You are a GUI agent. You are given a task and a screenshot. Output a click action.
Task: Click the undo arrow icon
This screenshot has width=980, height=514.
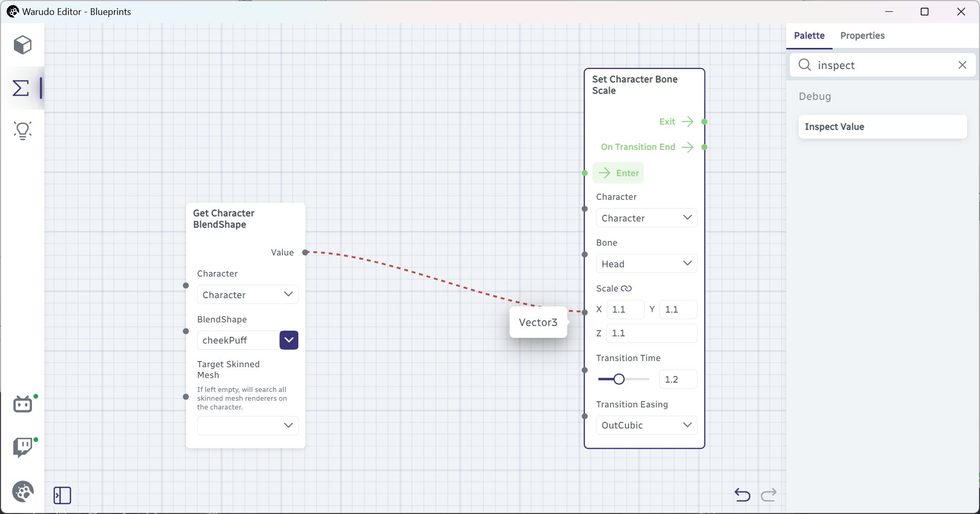tap(742, 495)
